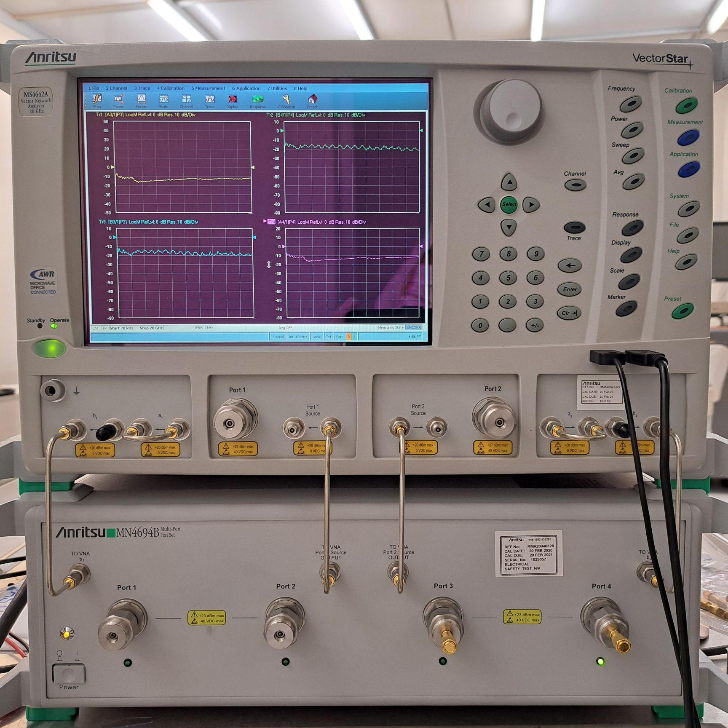
Task: Click the Local status bar entry
Action: [316, 337]
